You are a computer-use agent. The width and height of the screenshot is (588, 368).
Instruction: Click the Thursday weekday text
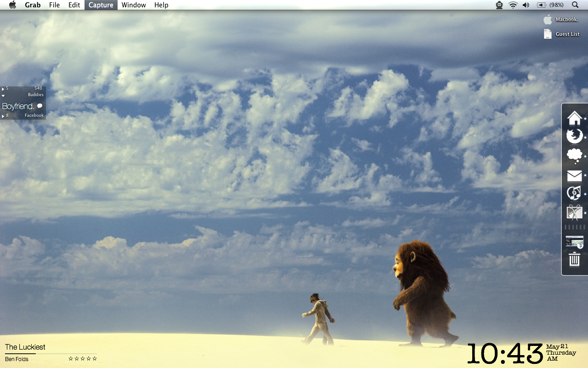pyautogui.click(x=561, y=352)
